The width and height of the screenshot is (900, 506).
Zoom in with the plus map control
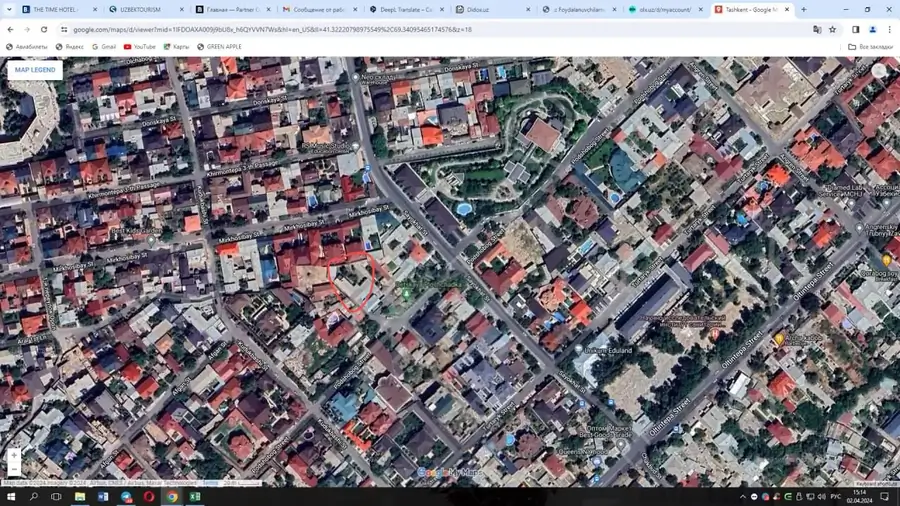coord(14,456)
